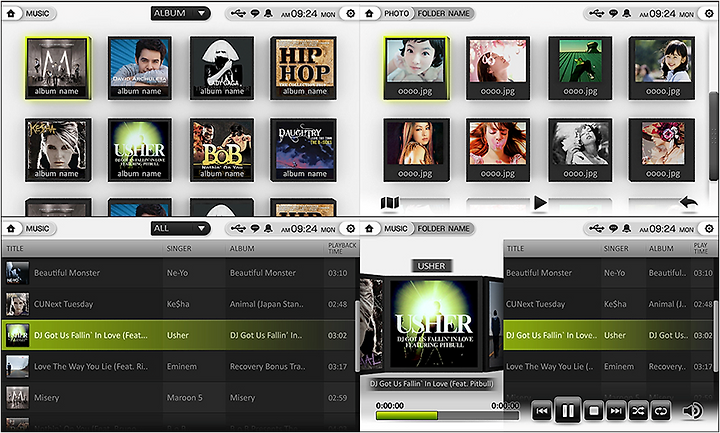Sort by TITLE column in ALL song list
The height and width of the screenshot is (433, 720).
click(x=15, y=248)
